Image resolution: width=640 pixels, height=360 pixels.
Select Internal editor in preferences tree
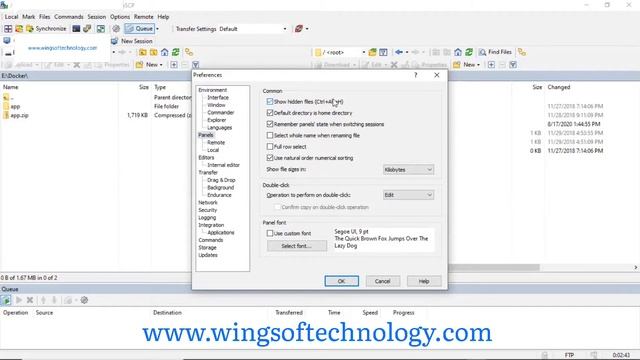(x=223, y=165)
